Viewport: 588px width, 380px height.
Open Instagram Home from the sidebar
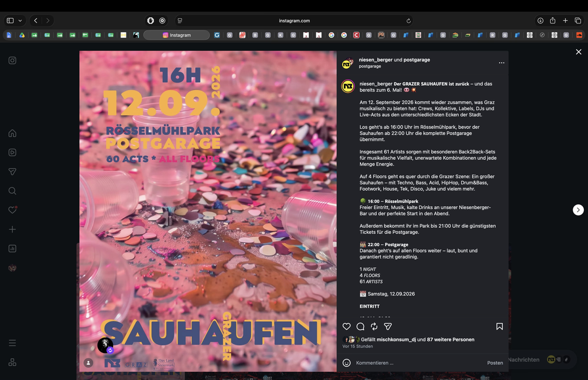[12, 133]
